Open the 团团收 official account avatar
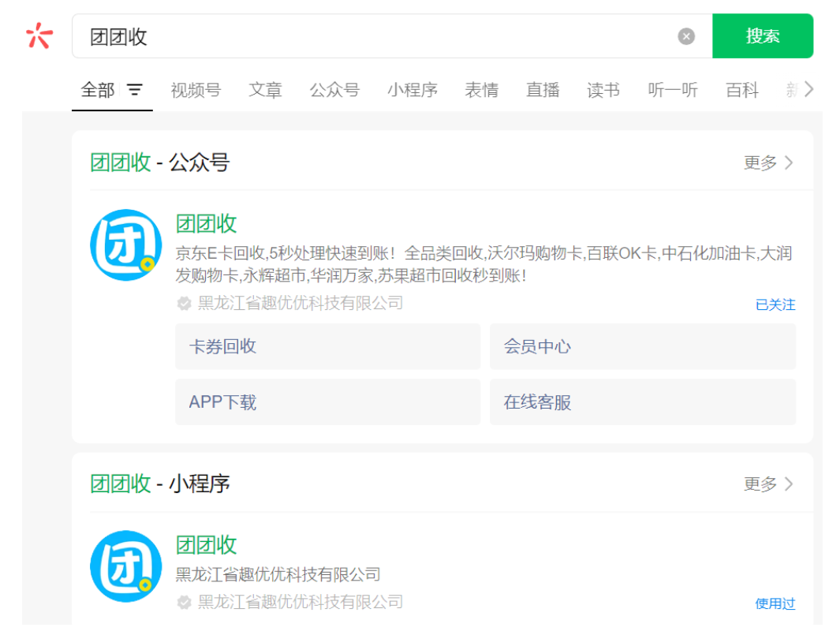Image resolution: width=840 pixels, height=635 pixels. 126,245
